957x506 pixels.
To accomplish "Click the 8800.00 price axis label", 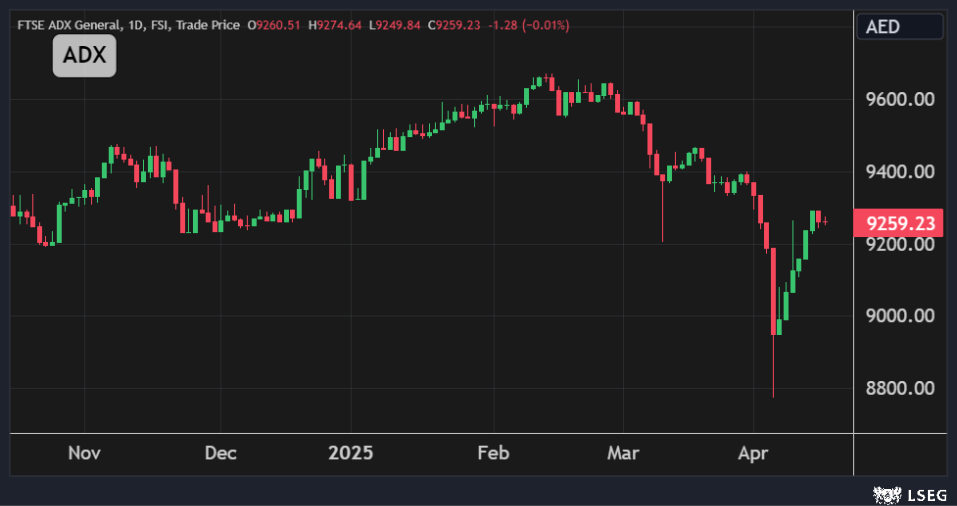I will click(899, 388).
